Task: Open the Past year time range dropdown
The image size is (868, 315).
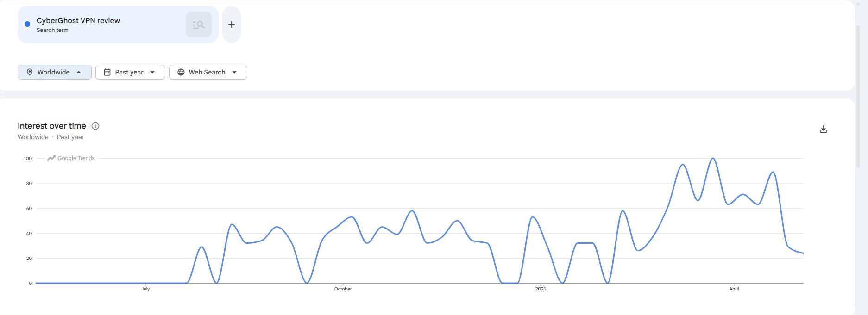Action: (x=130, y=72)
